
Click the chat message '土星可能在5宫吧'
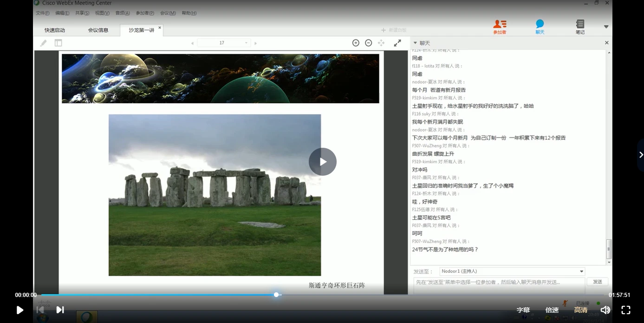[431, 218]
